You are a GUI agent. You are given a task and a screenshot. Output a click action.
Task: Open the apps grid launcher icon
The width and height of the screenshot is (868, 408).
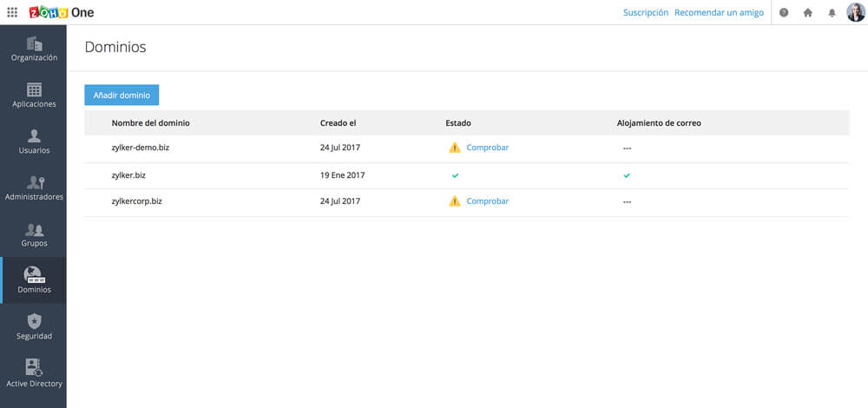(12, 13)
